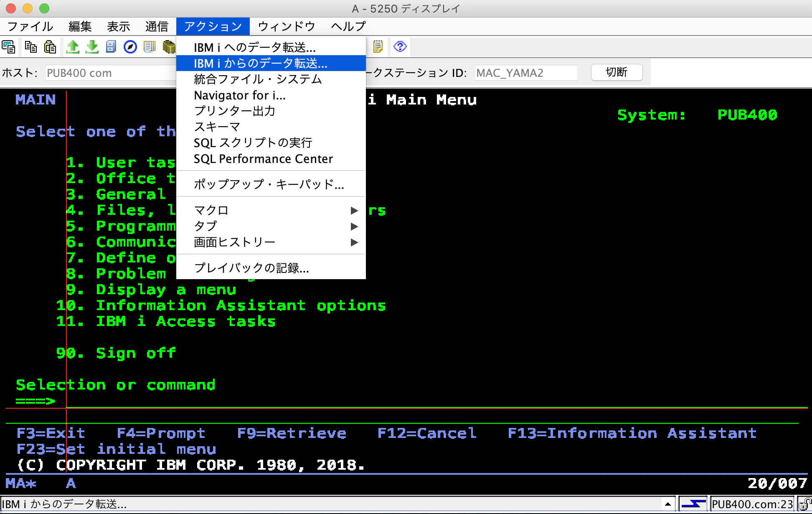
Task: Open 統合ファイル・システム from the menu
Action: pyautogui.click(x=271, y=79)
